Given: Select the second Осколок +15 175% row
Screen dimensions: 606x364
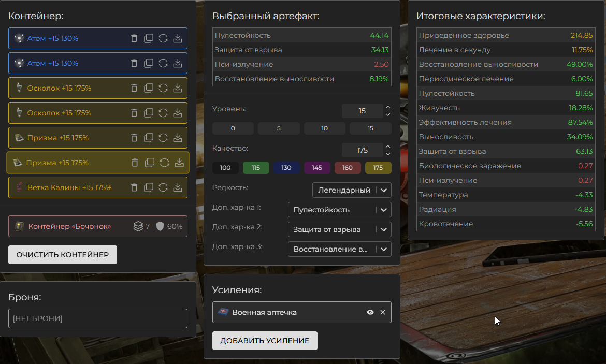Looking at the screenshot, I should coord(98,113).
